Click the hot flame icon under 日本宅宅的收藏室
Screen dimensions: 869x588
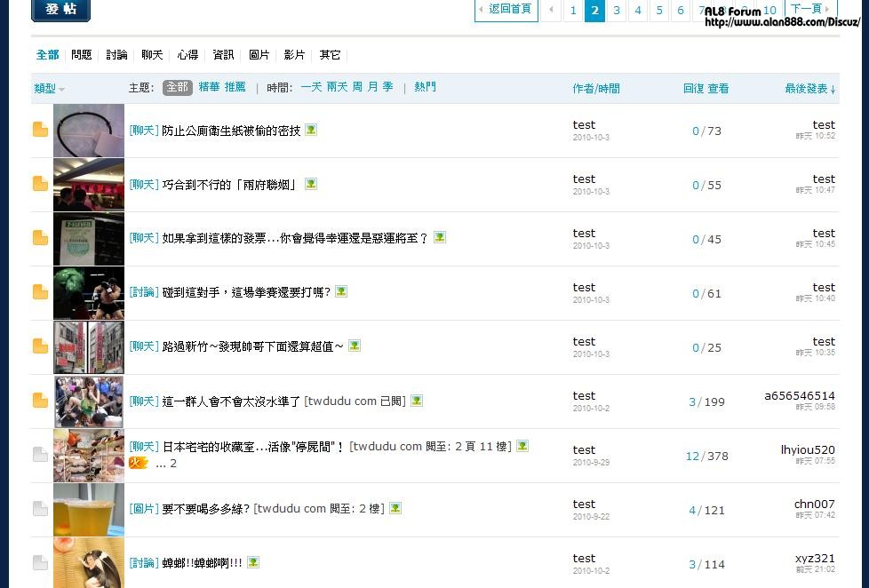[x=138, y=463]
